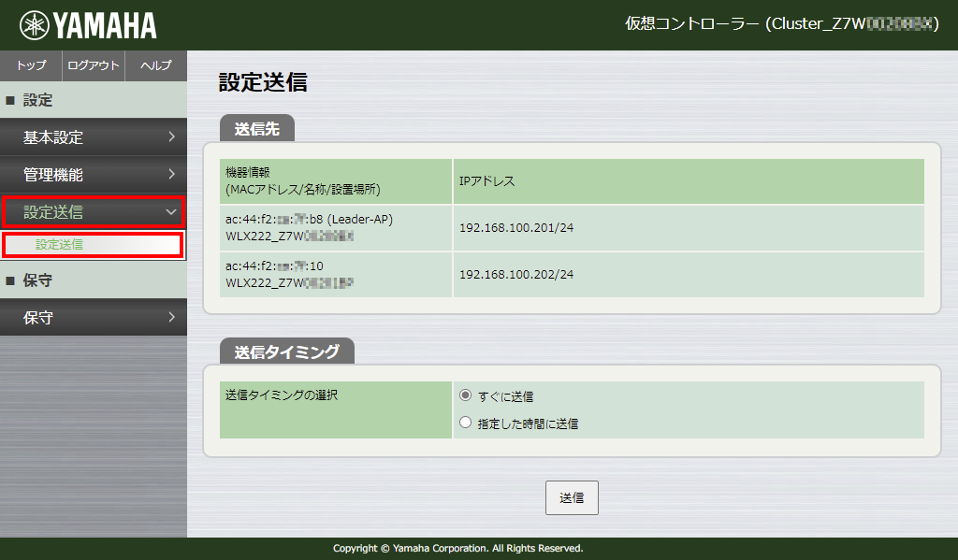Click the expand arrow icon on 管理機能
958x560 pixels.
pos(174,175)
